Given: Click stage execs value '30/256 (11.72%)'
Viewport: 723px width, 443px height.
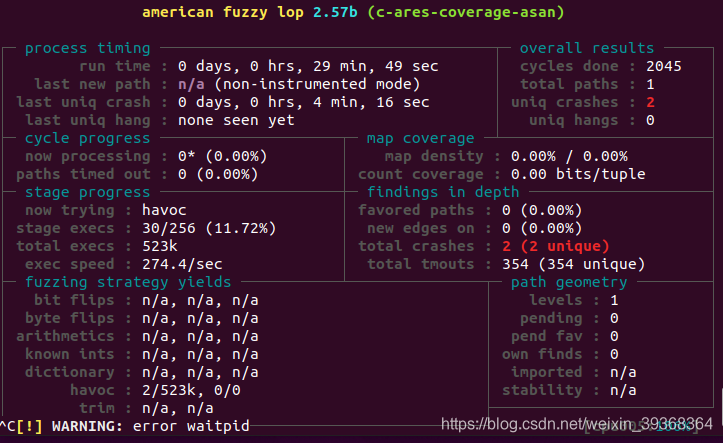Looking at the screenshot, I should [209, 228].
